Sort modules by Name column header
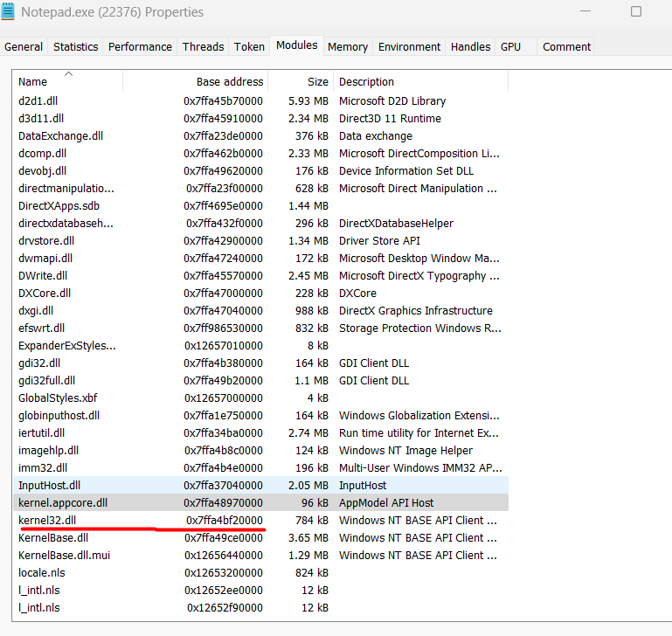The width and height of the screenshot is (672, 636). click(67, 82)
